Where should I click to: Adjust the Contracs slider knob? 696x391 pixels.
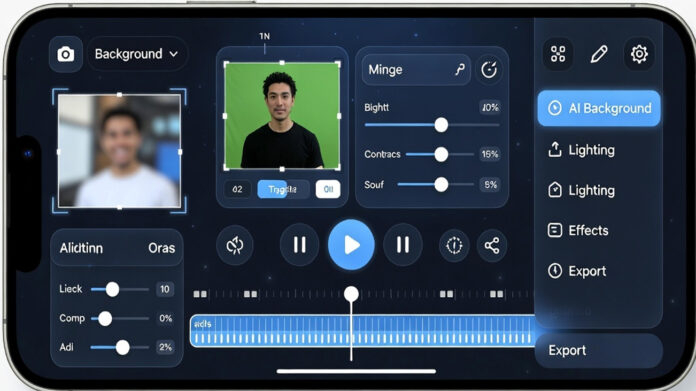441,154
